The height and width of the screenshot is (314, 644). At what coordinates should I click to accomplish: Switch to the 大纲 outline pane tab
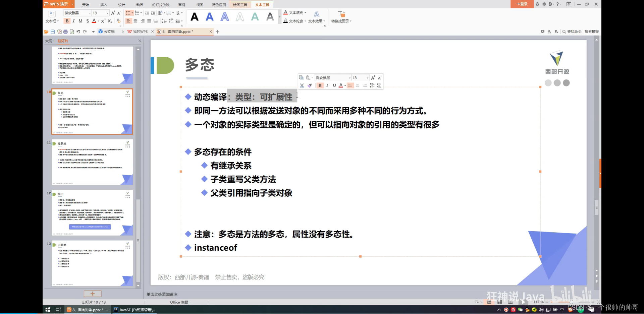point(49,41)
